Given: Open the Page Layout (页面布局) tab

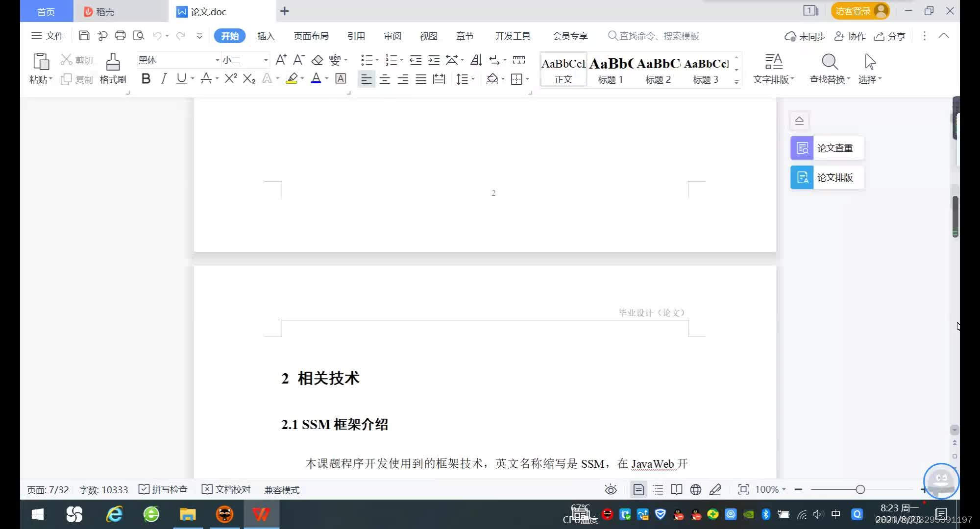Looking at the screenshot, I should point(311,36).
